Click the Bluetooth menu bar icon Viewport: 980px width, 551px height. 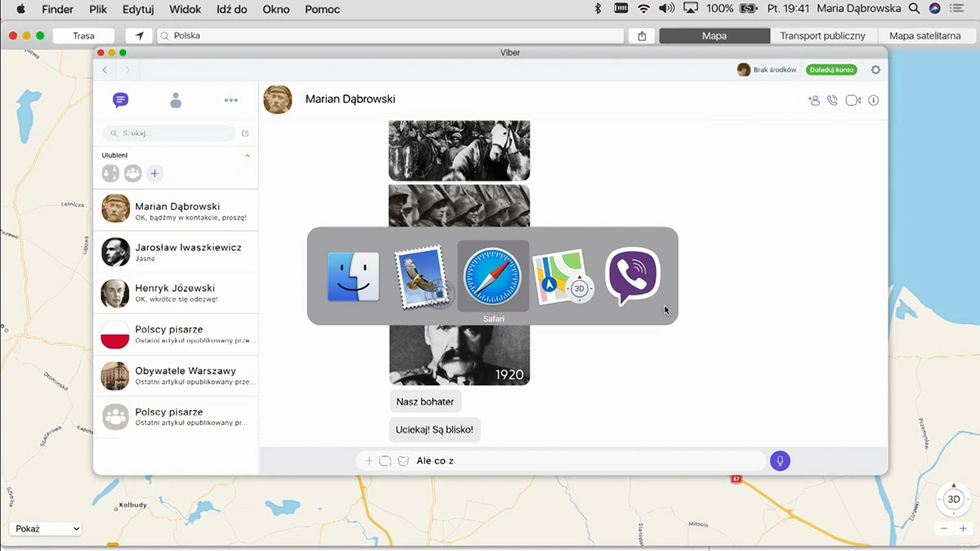point(598,9)
